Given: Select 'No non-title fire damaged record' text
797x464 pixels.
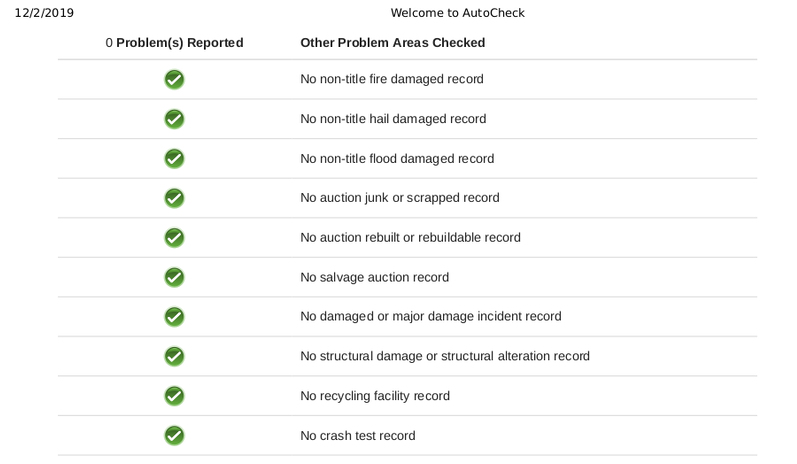Looking at the screenshot, I should coord(392,79).
